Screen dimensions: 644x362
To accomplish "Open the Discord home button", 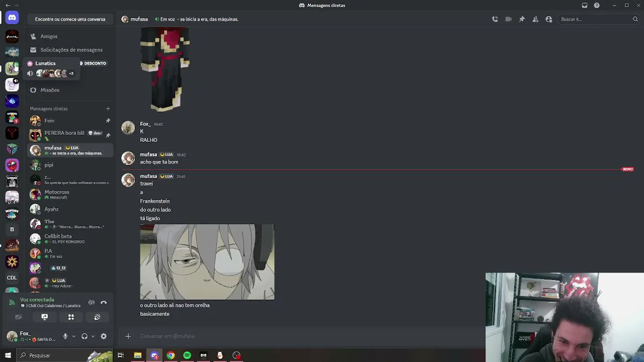I will pos(12,18).
